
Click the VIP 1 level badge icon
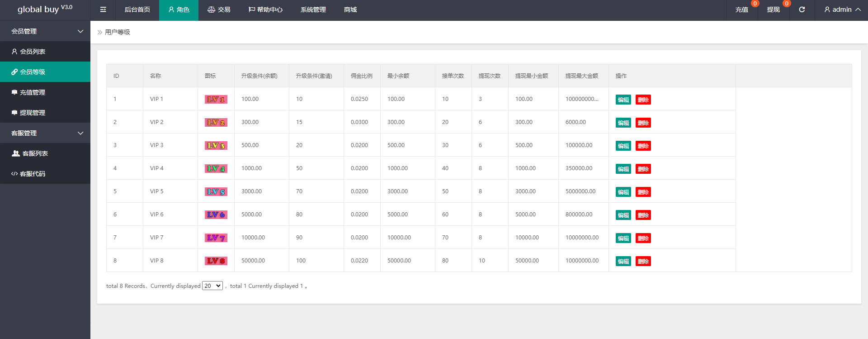coord(216,99)
